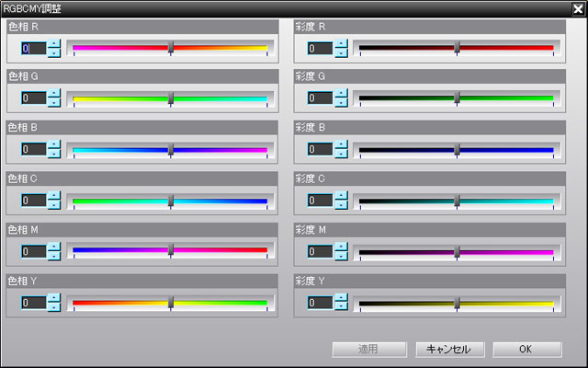Decrease the 彩度 Y value with down arrow

point(341,306)
